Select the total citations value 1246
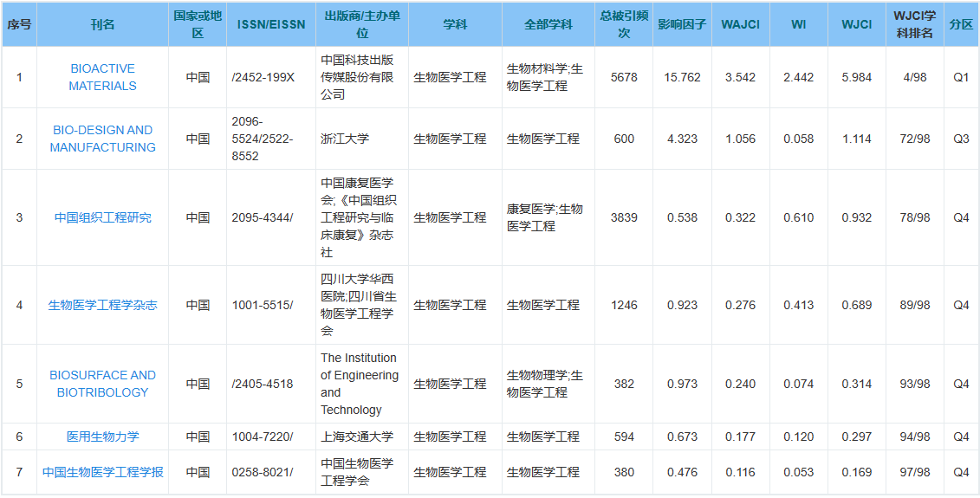This screenshot has width=980, height=498. pyautogui.click(x=624, y=305)
